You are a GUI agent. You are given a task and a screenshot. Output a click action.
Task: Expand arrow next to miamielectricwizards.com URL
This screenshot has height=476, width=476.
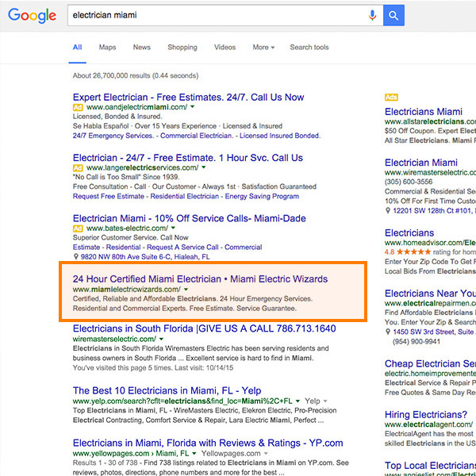(x=186, y=289)
